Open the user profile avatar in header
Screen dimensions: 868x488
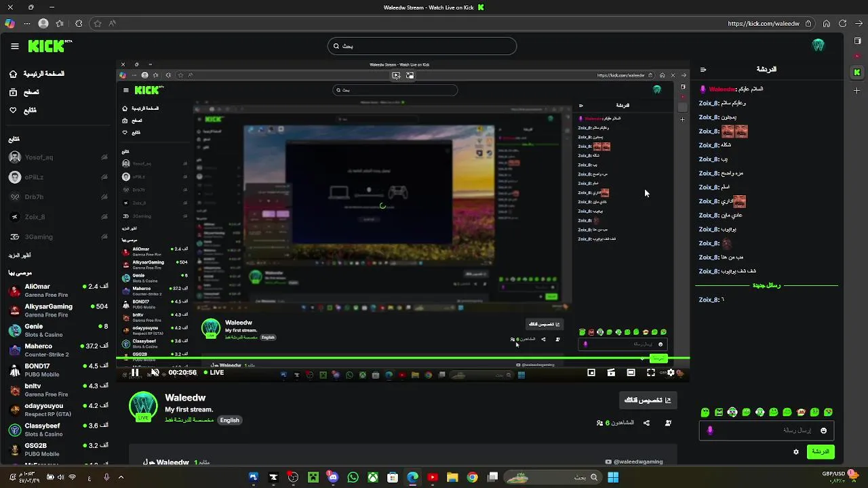tap(818, 45)
